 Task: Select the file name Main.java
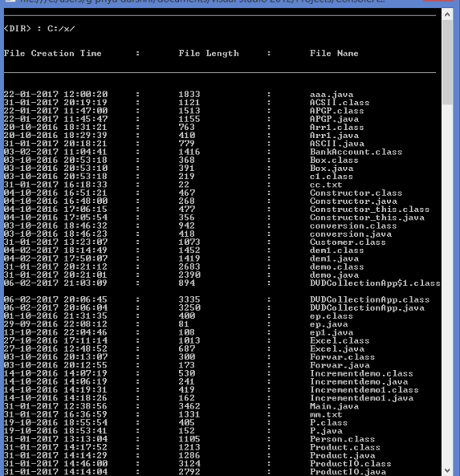(334, 406)
